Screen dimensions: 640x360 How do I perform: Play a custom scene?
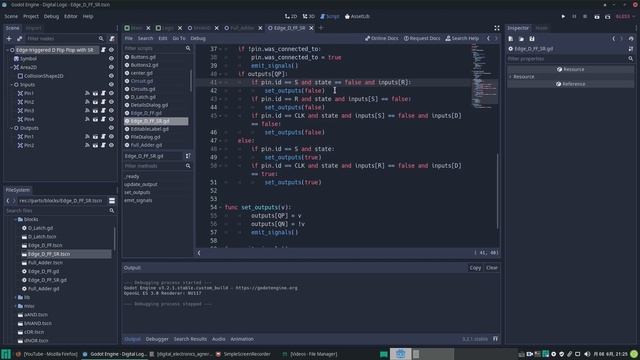click(x=607, y=17)
